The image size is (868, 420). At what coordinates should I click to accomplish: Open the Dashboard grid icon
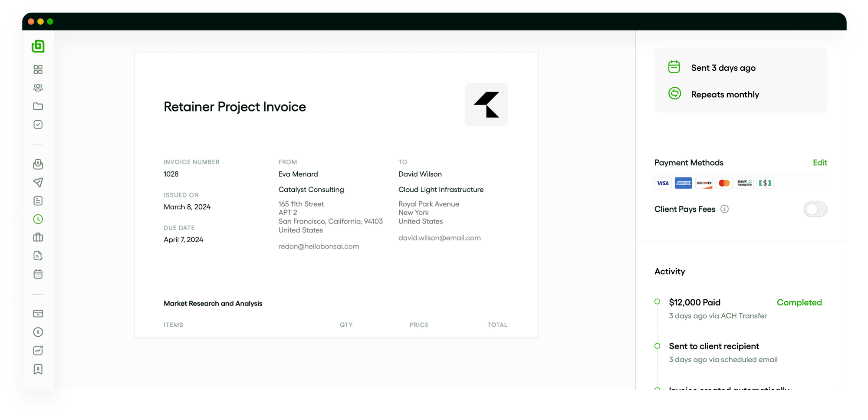(x=38, y=69)
